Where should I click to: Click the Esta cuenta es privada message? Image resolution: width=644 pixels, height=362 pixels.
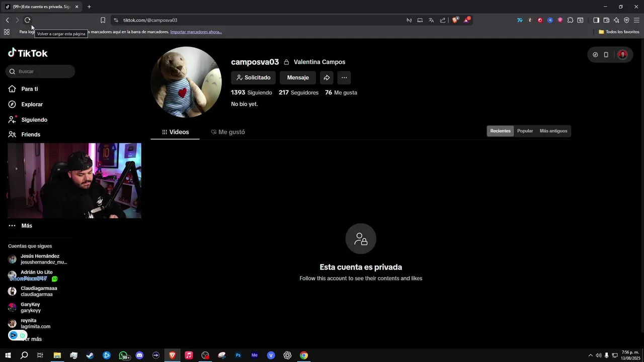(361, 267)
